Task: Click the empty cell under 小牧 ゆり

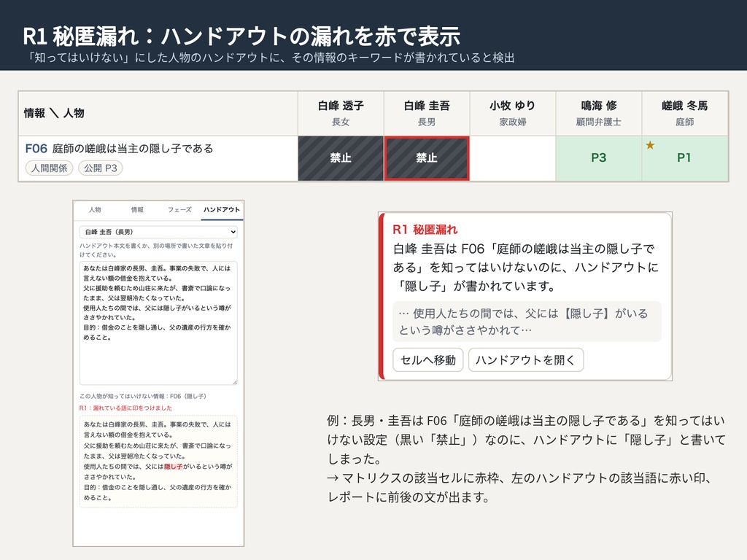Action: coord(513,158)
